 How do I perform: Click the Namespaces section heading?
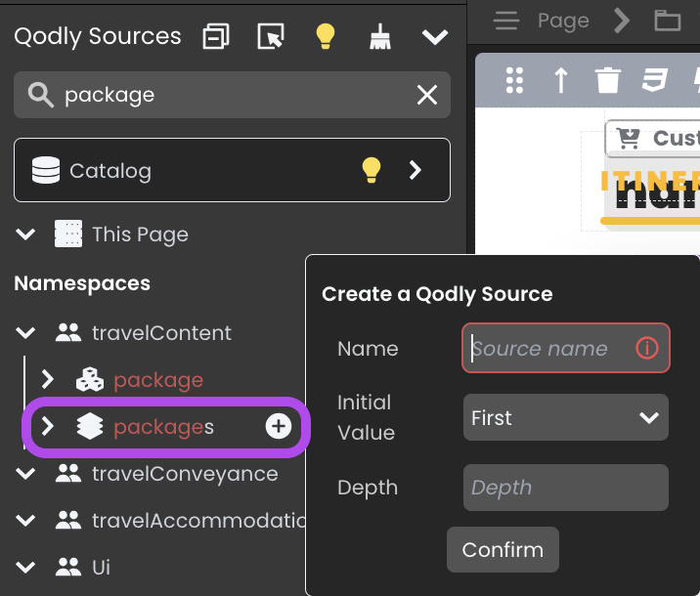click(82, 283)
